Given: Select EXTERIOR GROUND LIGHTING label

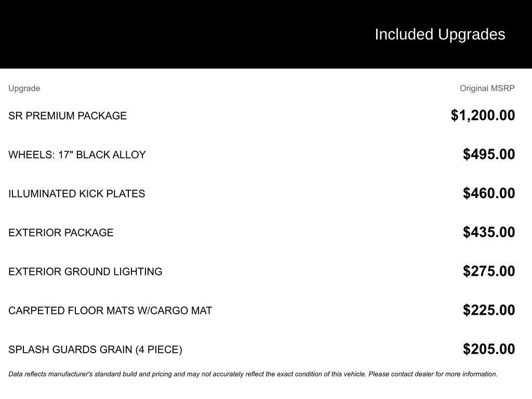Looking at the screenshot, I should point(85,272).
